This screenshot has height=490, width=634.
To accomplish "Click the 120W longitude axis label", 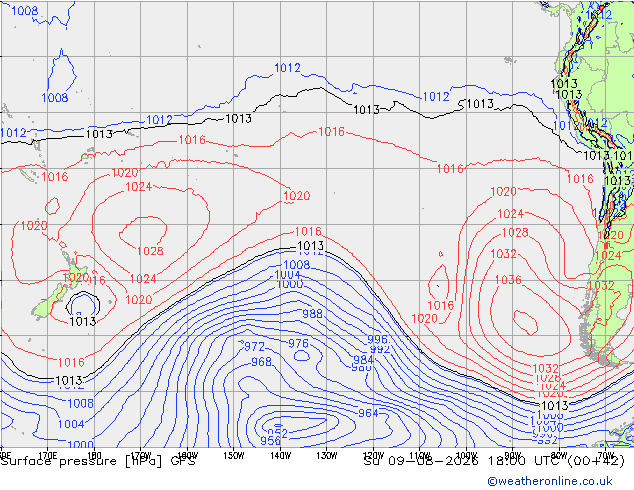I will (373, 456).
